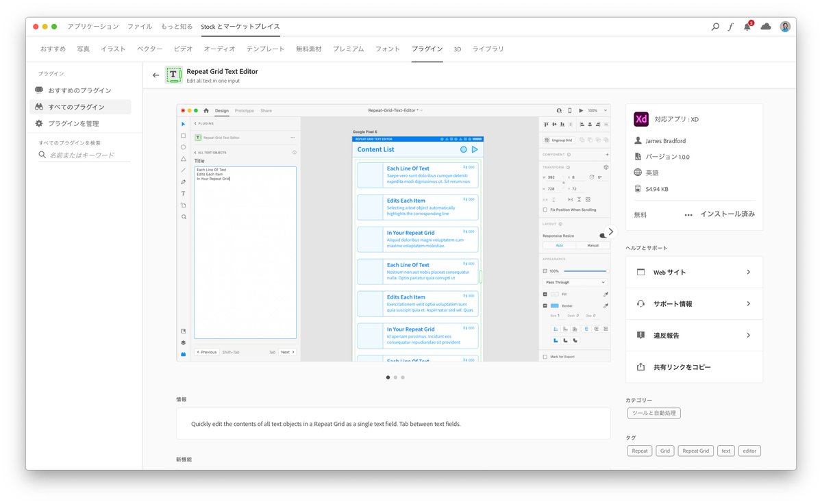Open プラグインを管理 in sidebar
The height and width of the screenshot is (504, 822).
tap(80, 123)
